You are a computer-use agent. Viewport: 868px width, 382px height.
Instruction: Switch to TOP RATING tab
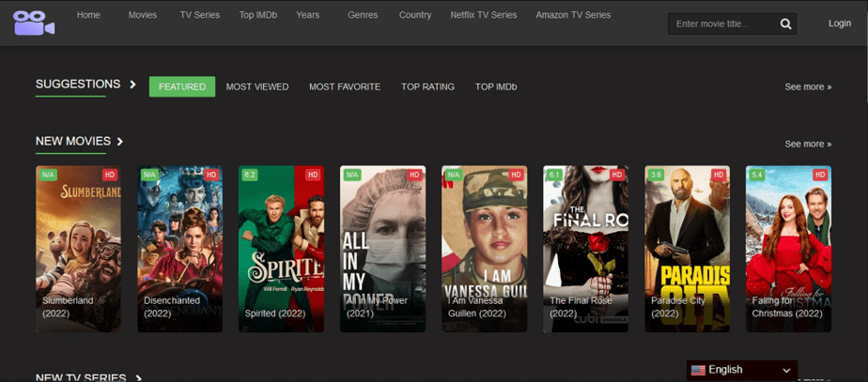428,86
